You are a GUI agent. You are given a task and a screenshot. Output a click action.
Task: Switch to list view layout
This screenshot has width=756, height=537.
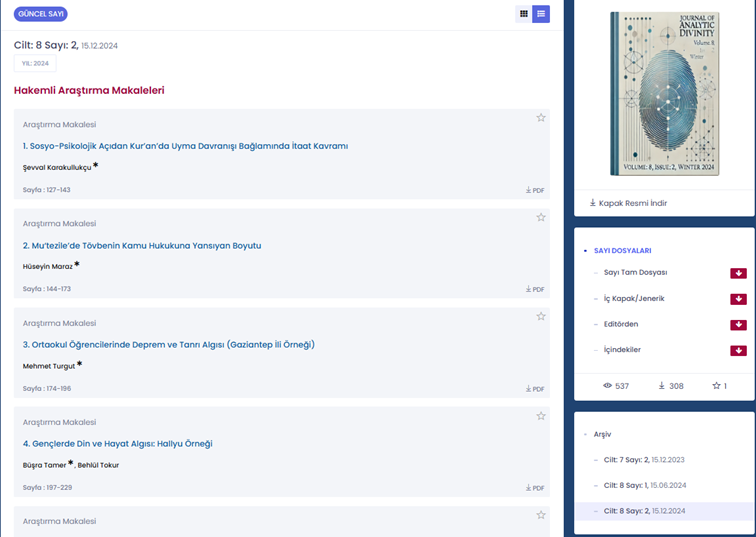click(x=541, y=14)
